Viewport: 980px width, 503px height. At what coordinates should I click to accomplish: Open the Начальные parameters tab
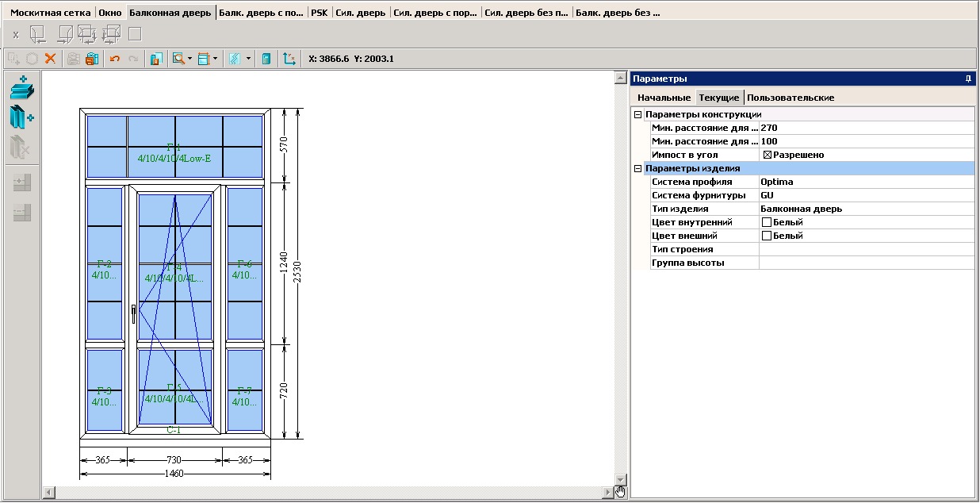pos(664,98)
